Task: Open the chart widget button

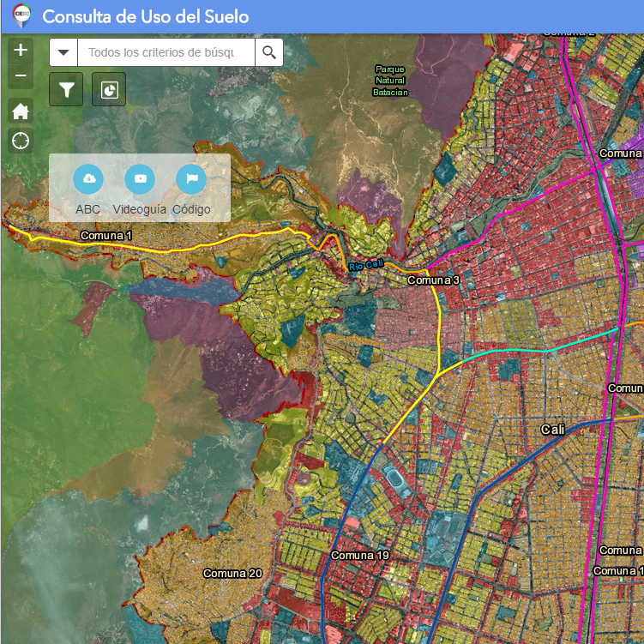Action: coord(109,89)
